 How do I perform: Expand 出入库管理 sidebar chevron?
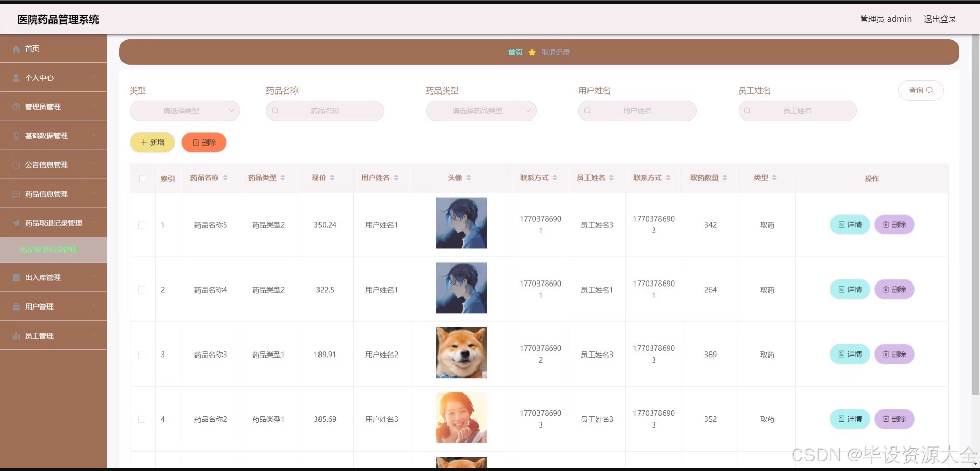(x=94, y=277)
